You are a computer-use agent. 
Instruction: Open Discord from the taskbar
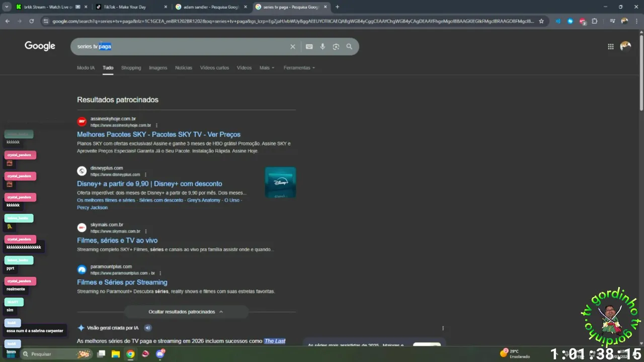point(160,354)
